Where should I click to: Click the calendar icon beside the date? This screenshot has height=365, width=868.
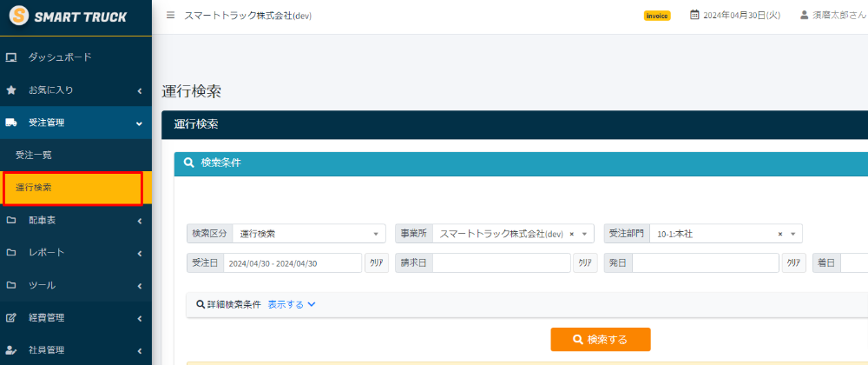coord(694,16)
